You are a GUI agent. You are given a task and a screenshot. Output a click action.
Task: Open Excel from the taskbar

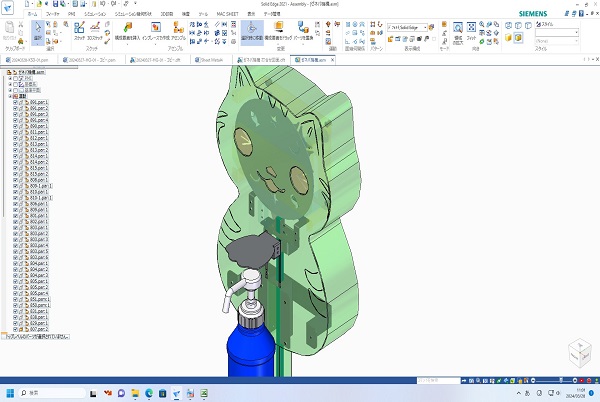pyautogui.click(x=204, y=393)
